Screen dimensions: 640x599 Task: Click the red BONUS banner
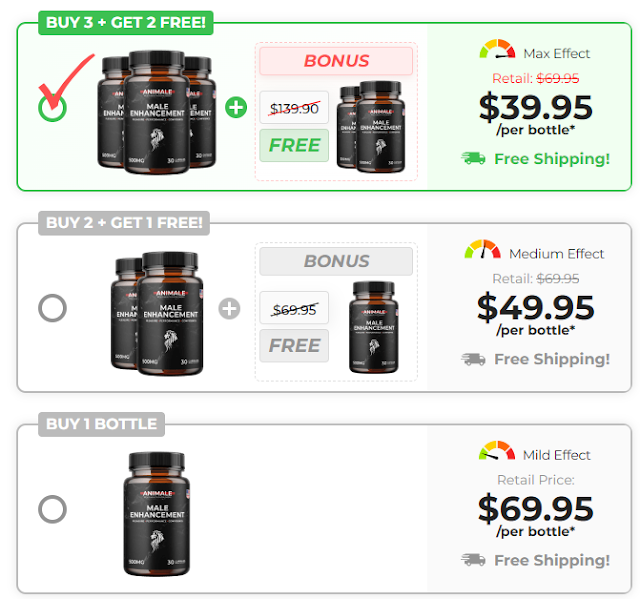tap(336, 61)
